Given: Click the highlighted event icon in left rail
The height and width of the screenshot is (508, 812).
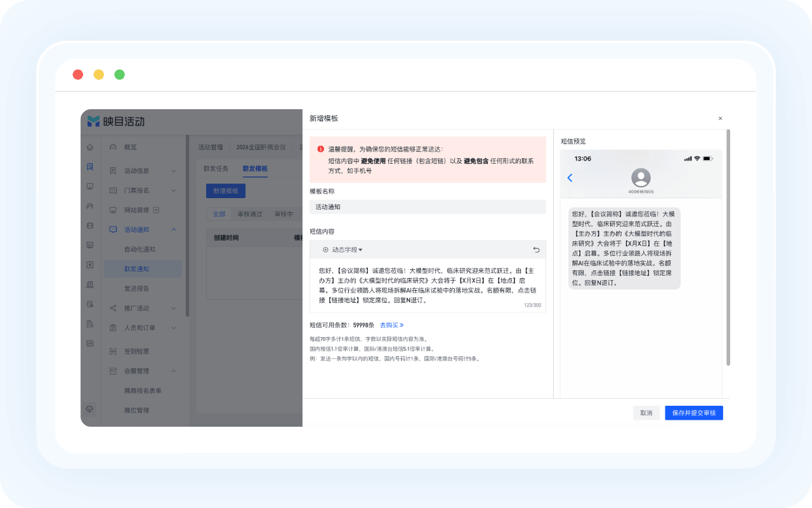Looking at the screenshot, I should click(89, 167).
